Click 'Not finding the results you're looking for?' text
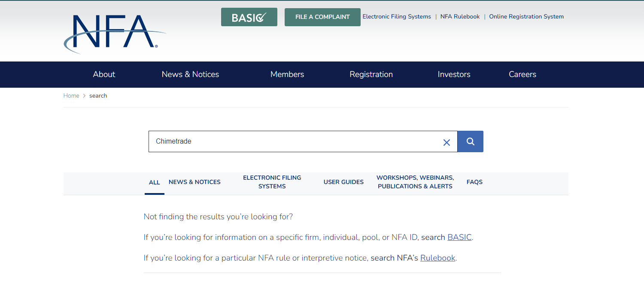The width and height of the screenshot is (644, 304). click(218, 217)
